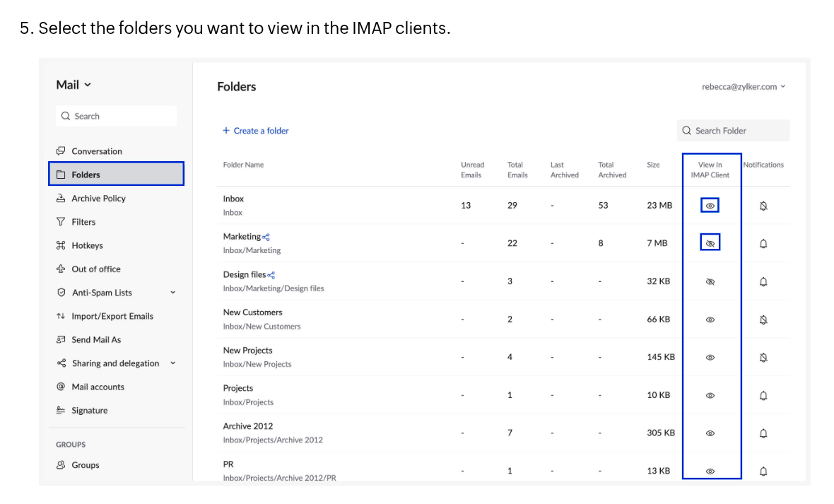Image resolution: width=834 pixels, height=504 pixels.
Task: Expand Sharing and delegation settings
Action: (x=172, y=363)
